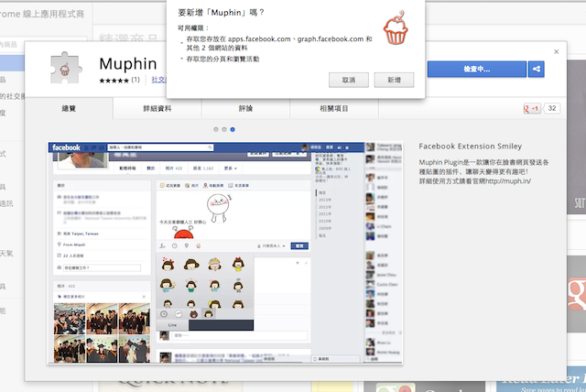Click the 取消 cancel button in dialog
The width and height of the screenshot is (586, 392).
(348, 80)
